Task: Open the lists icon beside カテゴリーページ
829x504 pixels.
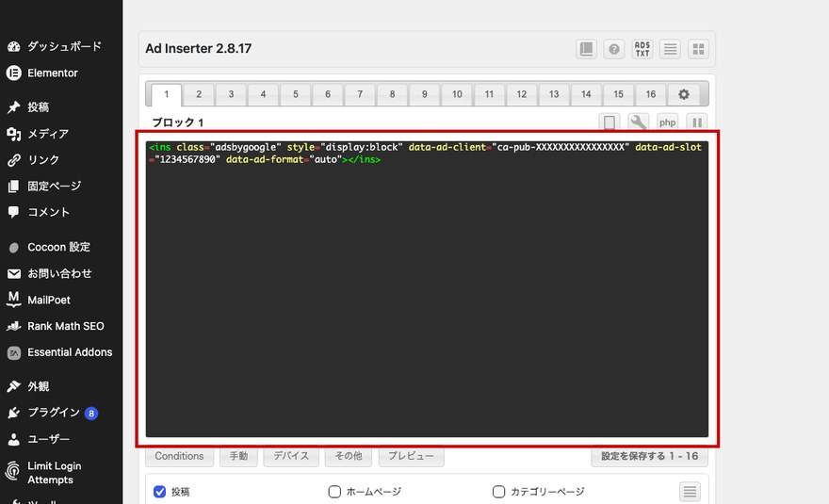Action: coord(690,492)
